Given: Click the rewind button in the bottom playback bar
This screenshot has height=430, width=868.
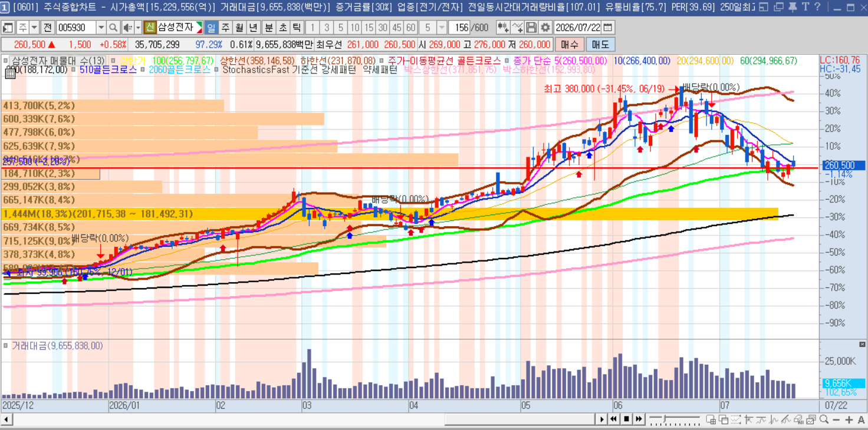Looking at the screenshot, I should 614,419.
